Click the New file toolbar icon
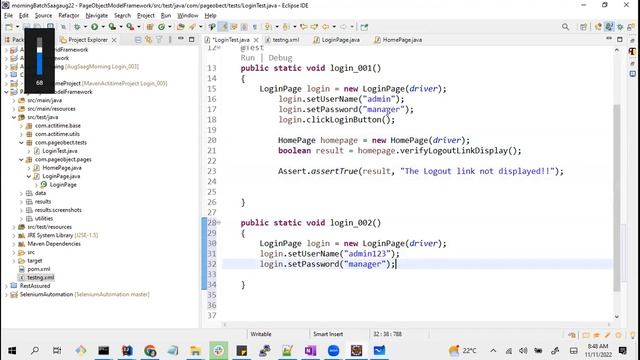This screenshot has width=640, height=360. (x=9, y=27)
